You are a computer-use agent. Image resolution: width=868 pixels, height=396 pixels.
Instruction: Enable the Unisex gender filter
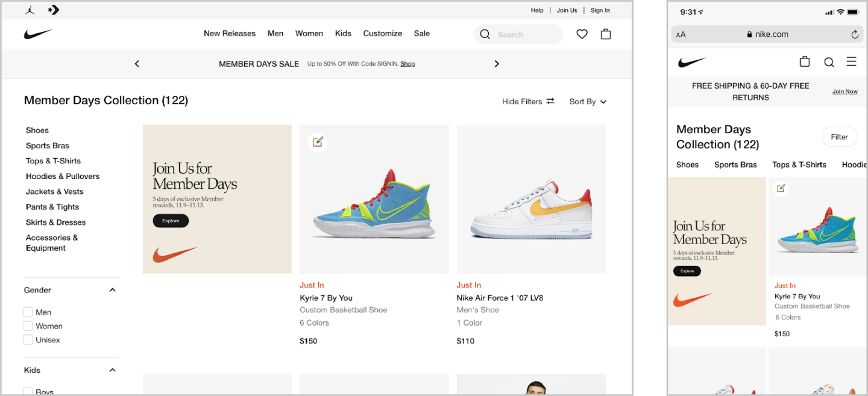pos(28,340)
